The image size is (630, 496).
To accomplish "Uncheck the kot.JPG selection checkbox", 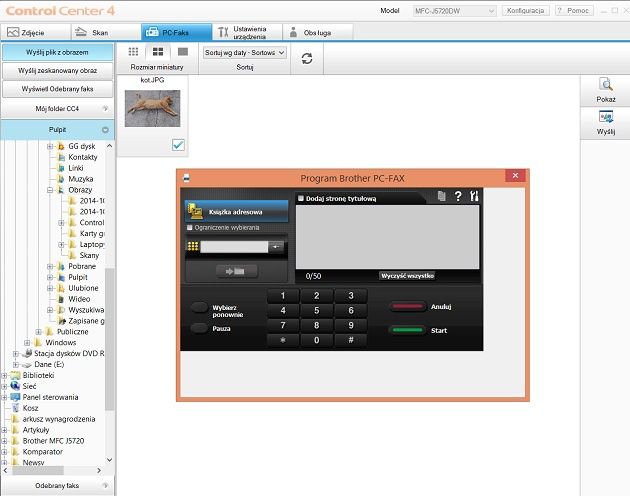I will point(178,145).
